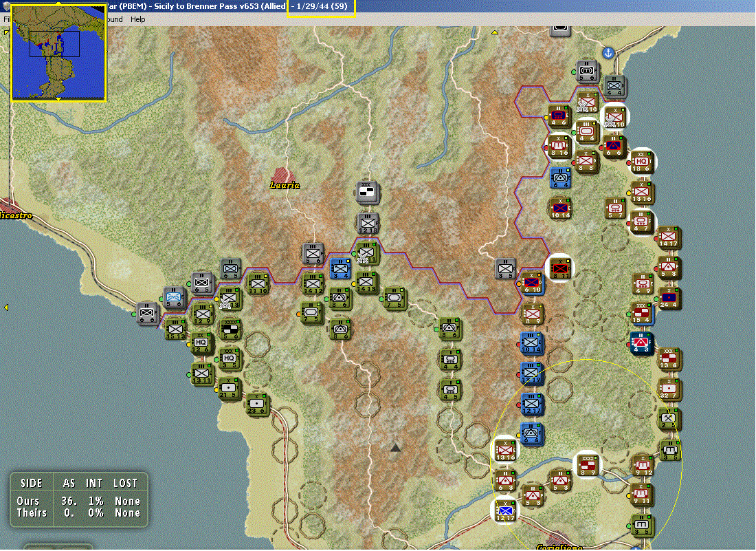This screenshot has width=756, height=551.
Task: Select the green infantry regiment 14-12
Action: coord(313,284)
